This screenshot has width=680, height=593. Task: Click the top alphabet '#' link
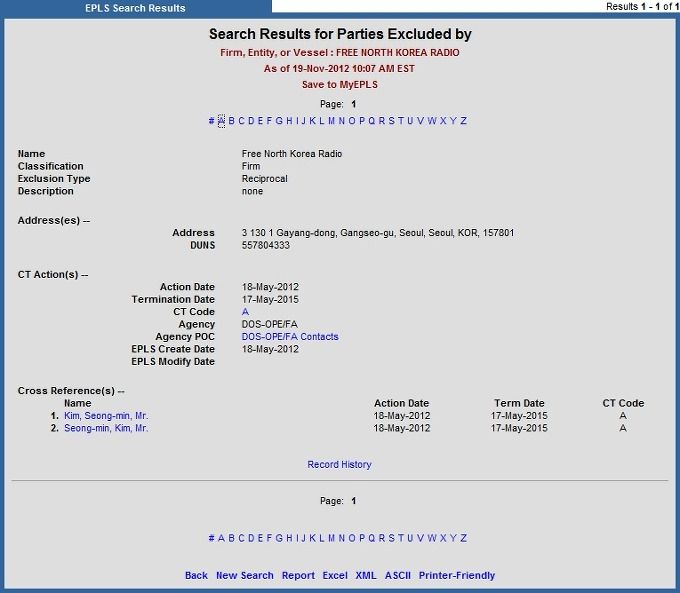pyautogui.click(x=211, y=121)
